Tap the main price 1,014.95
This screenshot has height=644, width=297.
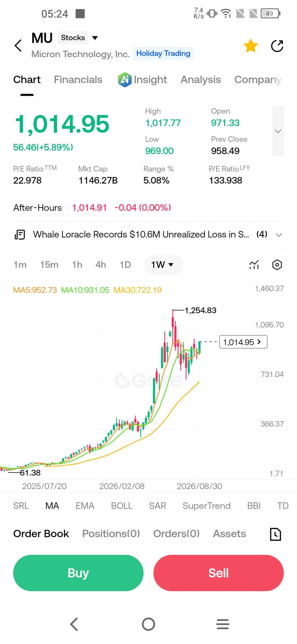(62, 124)
